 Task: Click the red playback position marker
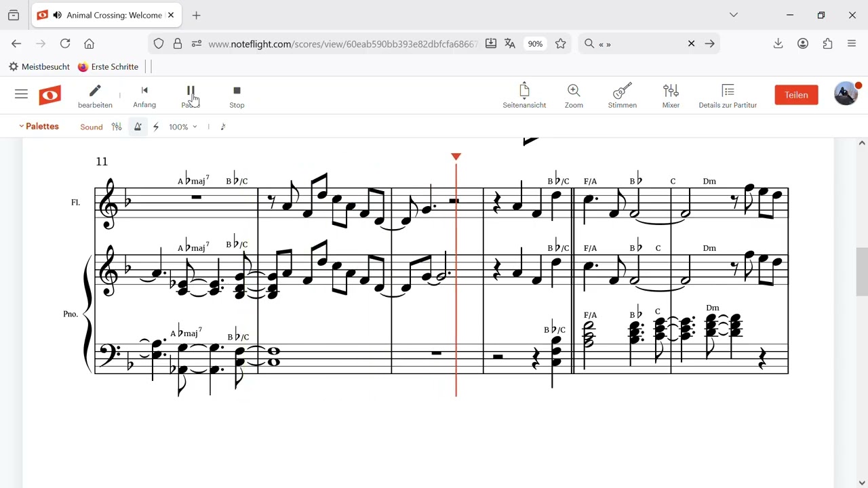pos(456,157)
